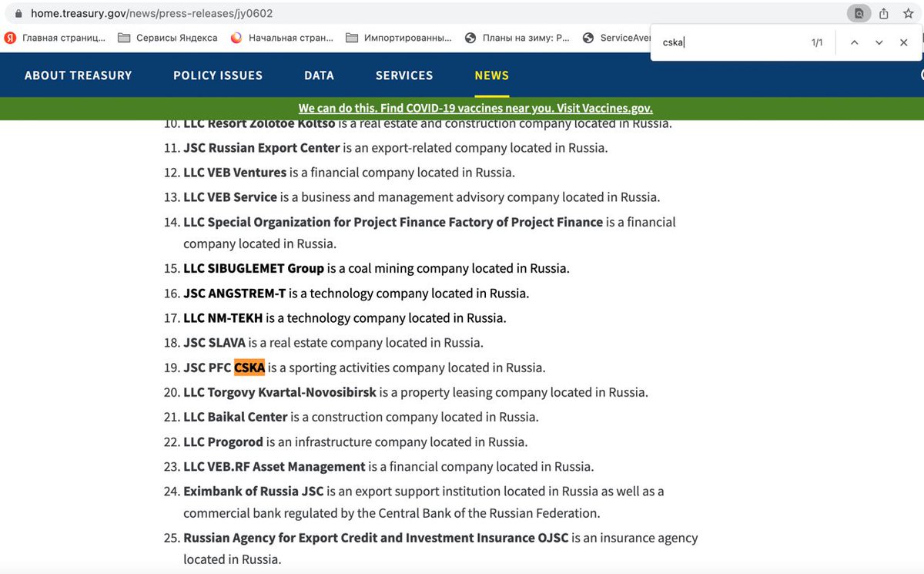Go to next search match

879,42
